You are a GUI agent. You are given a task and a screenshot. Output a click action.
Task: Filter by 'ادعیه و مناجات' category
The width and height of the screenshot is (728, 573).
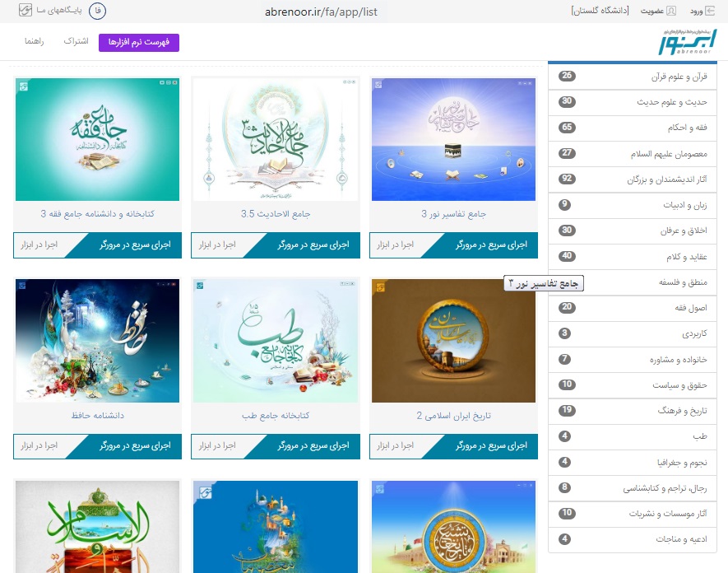[x=633, y=539]
